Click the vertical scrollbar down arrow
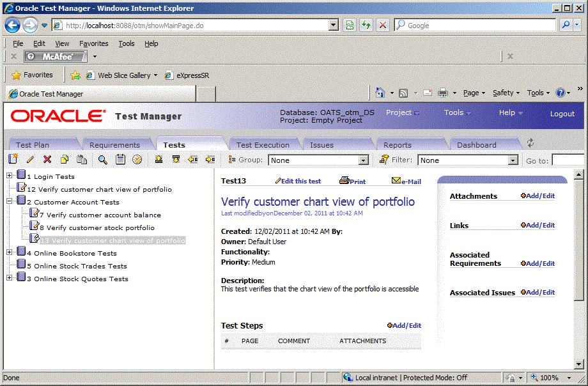The image size is (588, 386). pyautogui.click(x=578, y=364)
